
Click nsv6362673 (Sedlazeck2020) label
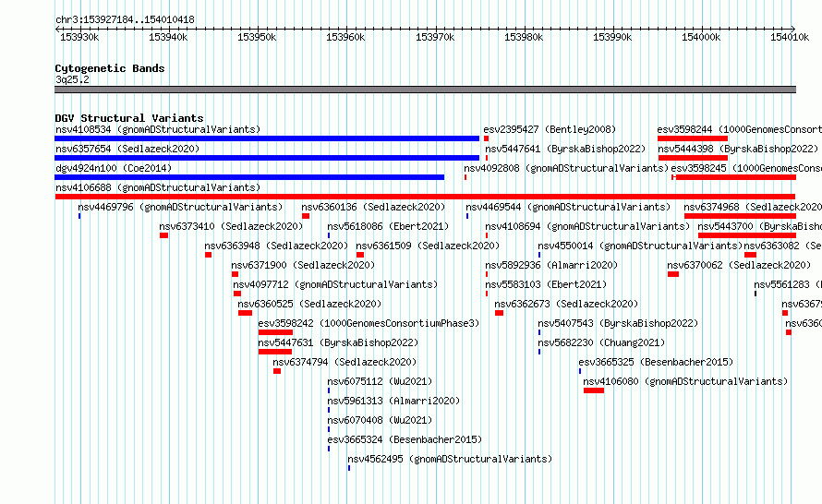566,304
